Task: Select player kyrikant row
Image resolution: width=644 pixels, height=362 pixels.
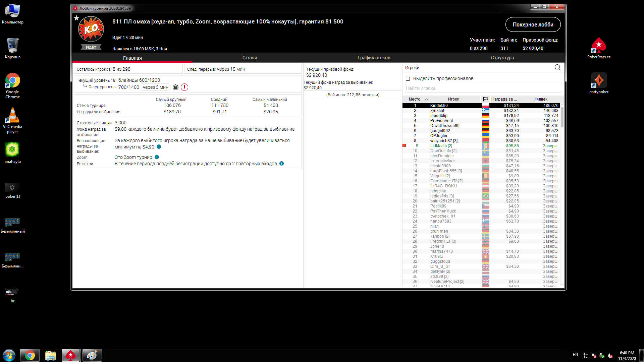Action: (x=481, y=111)
